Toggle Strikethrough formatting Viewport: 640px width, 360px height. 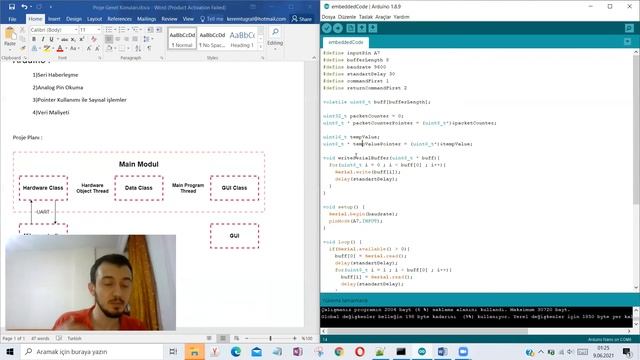point(64,39)
